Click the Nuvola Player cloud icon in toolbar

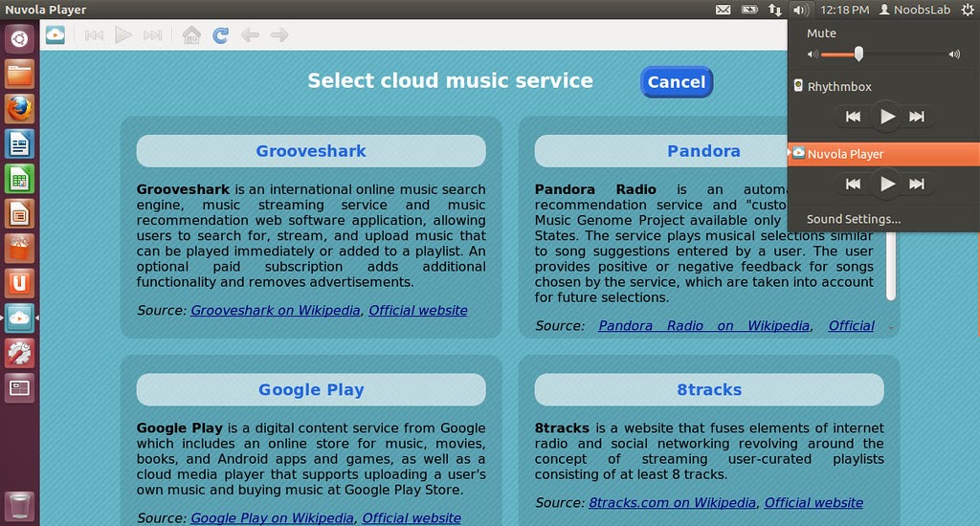(x=55, y=35)
